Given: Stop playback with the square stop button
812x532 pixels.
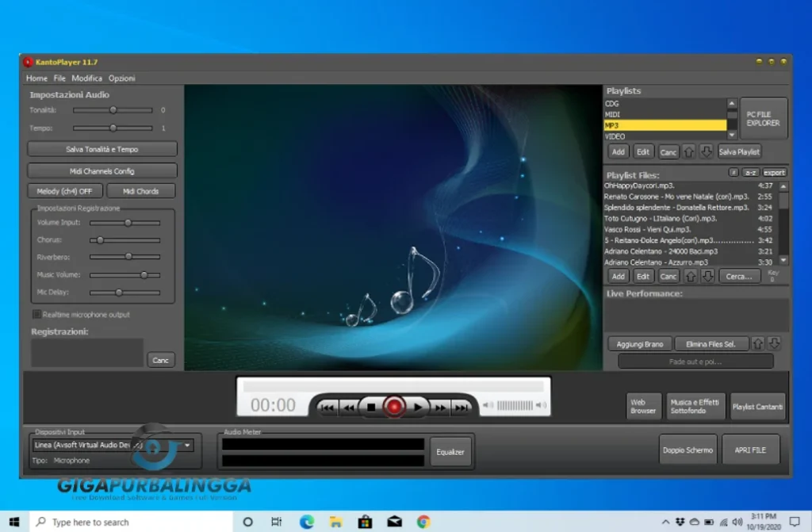Looking at the screenshot, I should tap(370, 407).
